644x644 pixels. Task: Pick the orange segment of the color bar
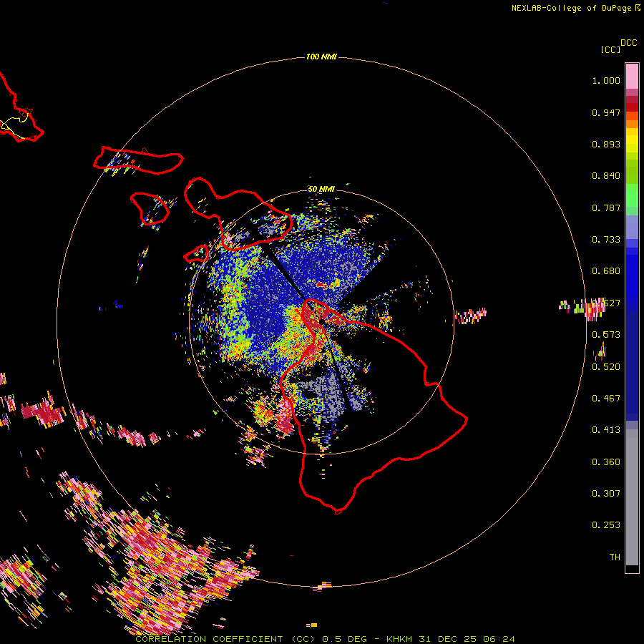click(632, 124)
